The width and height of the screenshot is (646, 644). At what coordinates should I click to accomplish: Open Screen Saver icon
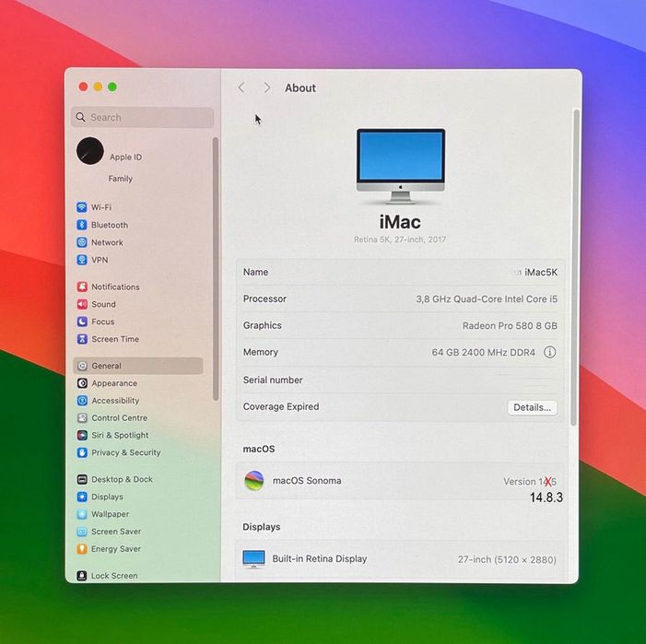pyautogui.click(x=82, y=532)
